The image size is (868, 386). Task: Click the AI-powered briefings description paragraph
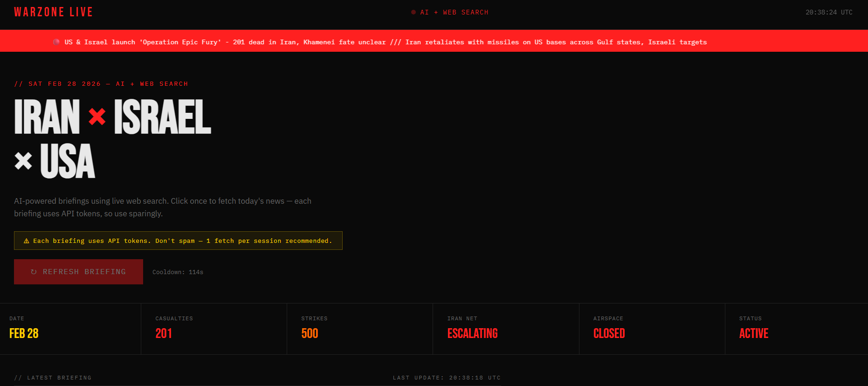coord(163,207)
